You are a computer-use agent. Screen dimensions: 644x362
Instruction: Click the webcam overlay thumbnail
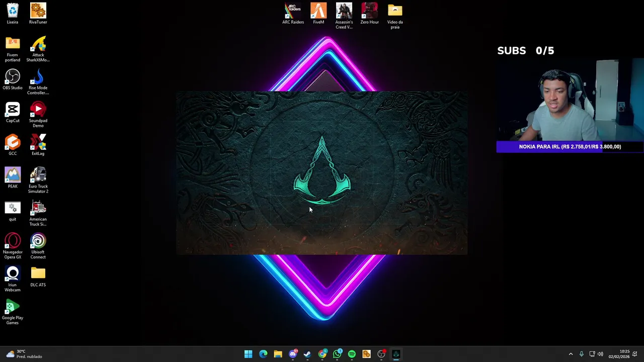[570, 101]
